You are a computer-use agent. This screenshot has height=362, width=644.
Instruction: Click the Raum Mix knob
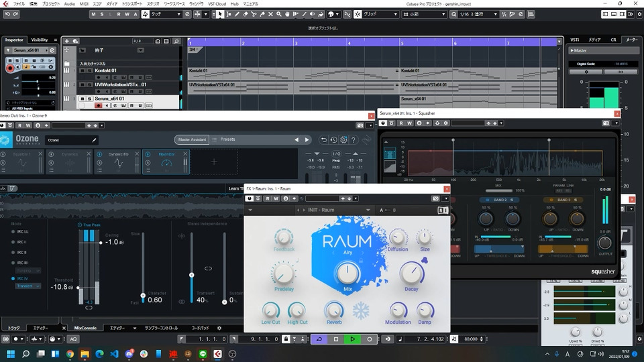tap(347, 273)
